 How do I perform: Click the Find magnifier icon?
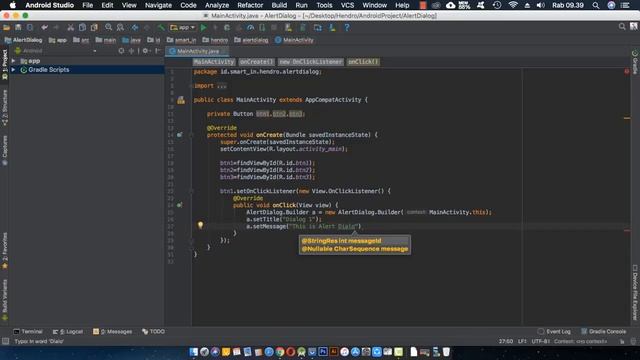109,27
